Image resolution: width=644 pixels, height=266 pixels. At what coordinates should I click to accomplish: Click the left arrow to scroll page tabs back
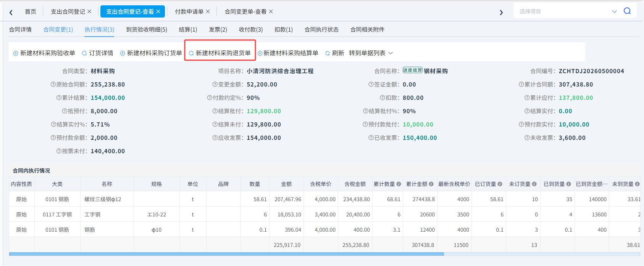[11, 12]
